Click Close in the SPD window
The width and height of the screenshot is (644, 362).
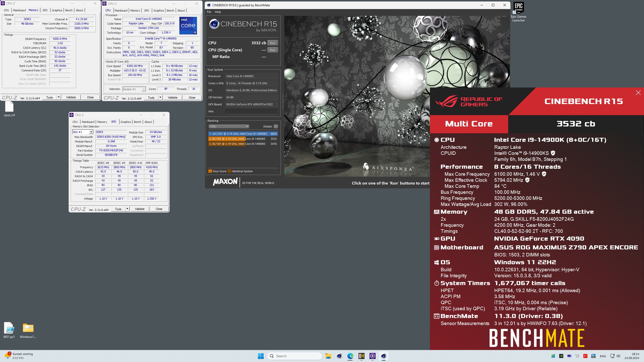[x=159, y=209]
